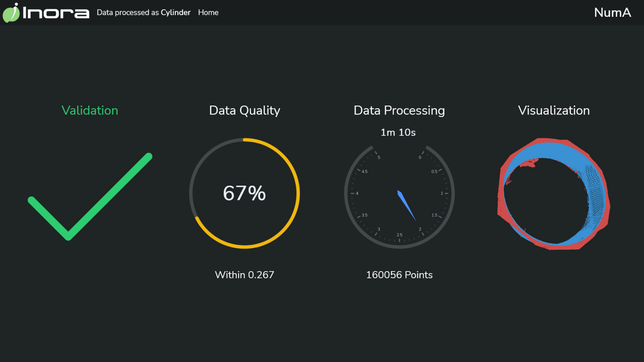Click the Within 0.267 label
The image size is (644, 362).
(244, 275)
